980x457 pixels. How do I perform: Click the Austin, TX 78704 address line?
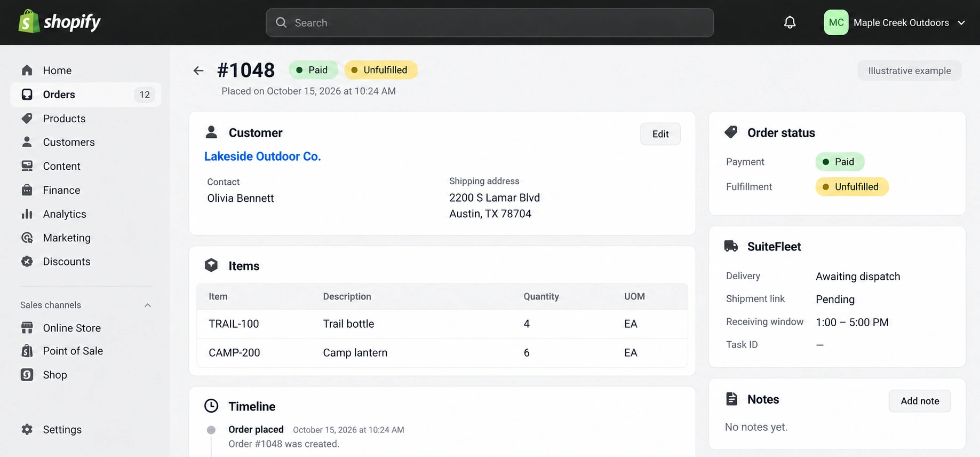(x=490, y=214)
